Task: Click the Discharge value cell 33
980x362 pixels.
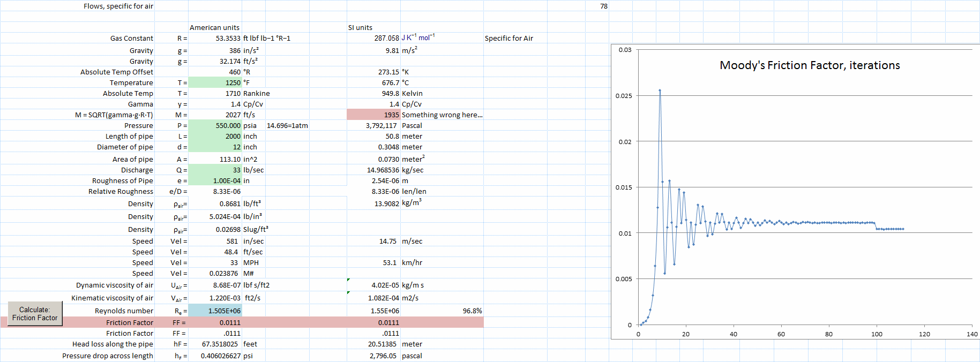Action: (x=215, y=170)
